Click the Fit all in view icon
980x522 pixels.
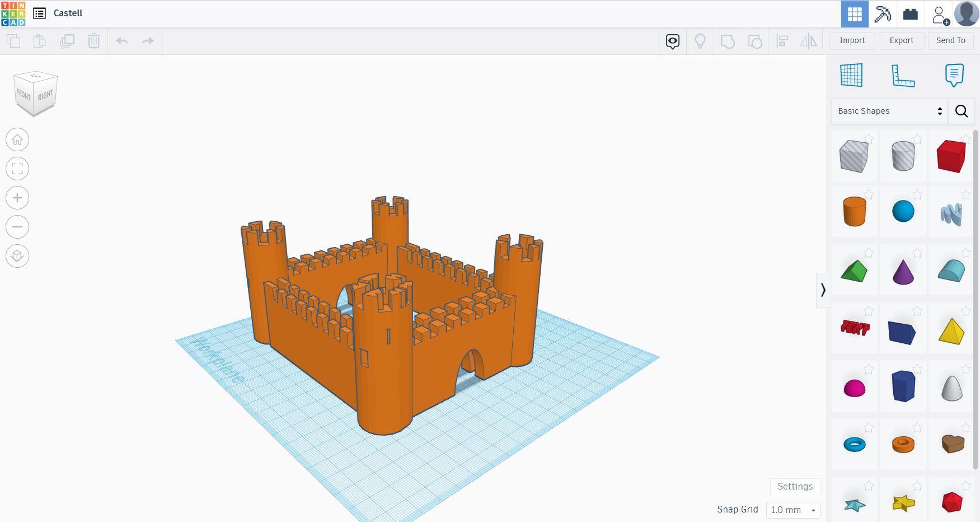(17, 169)
